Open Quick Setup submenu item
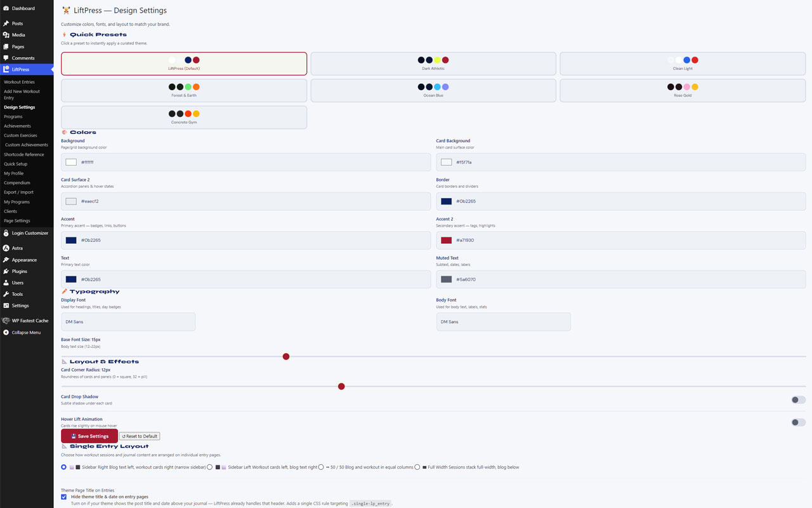Image resolution: width=812 pixels, height=508 pixels. (15, 164)
